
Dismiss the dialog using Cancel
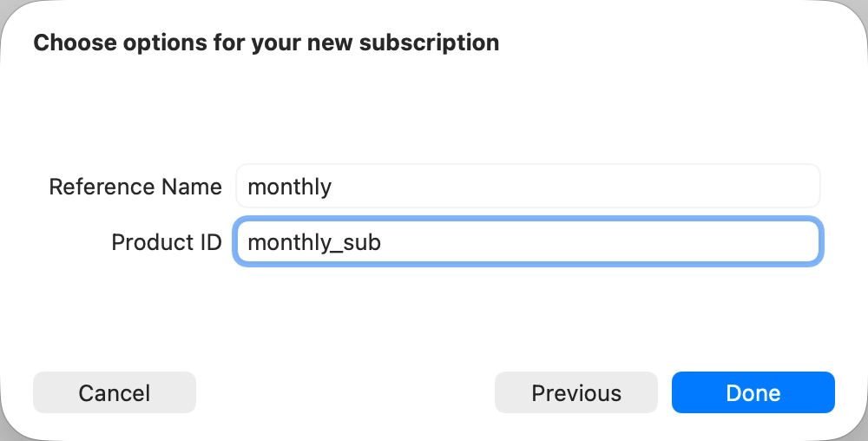pyautogui.click(x=115, y=392)
